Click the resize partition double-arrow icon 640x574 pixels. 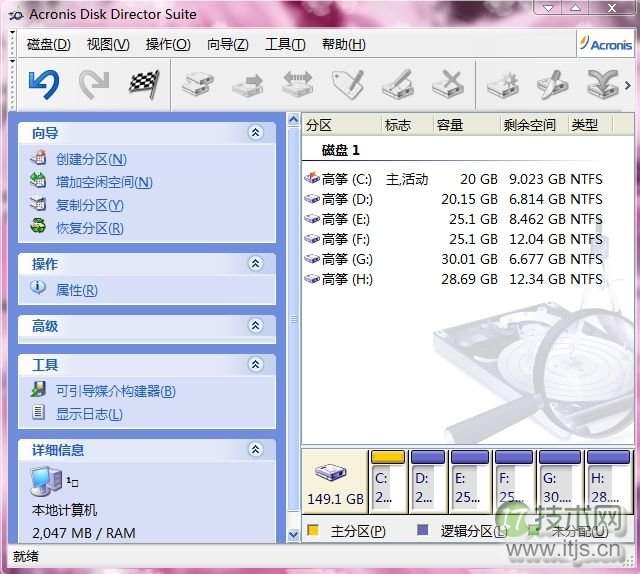[298, 85]
